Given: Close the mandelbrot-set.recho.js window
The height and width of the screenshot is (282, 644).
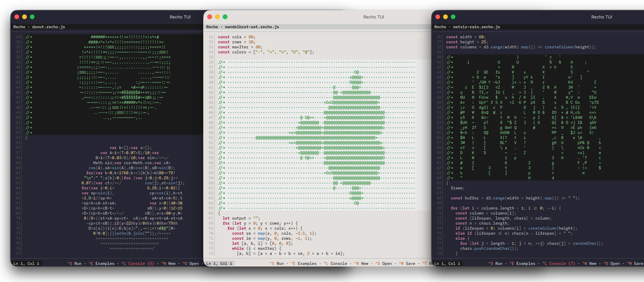Looking at the screenshot, I should (x=210, y=17).
